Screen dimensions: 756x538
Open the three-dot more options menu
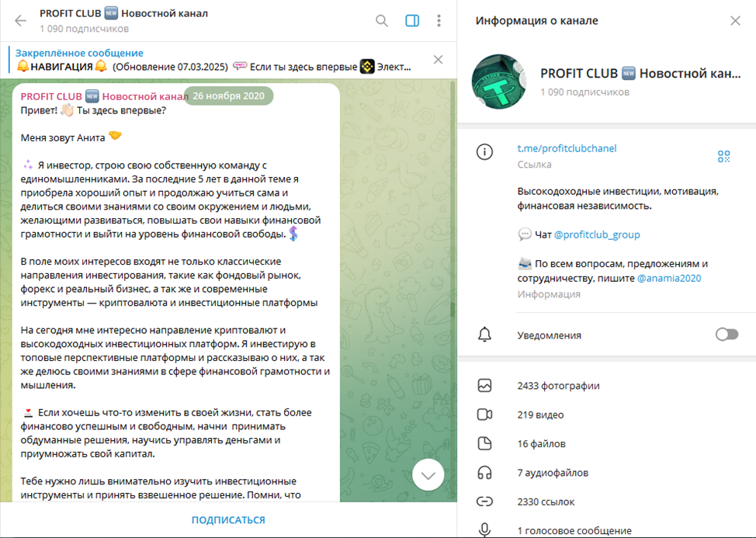tap(439, 21)
